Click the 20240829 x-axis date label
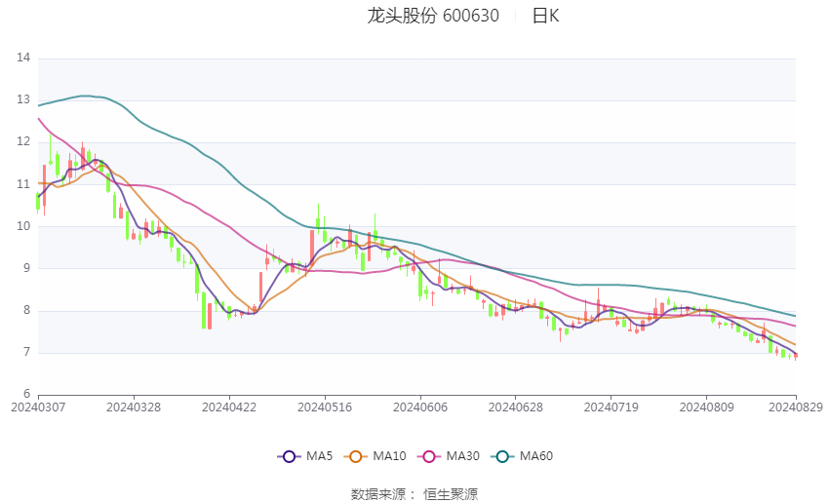The image size is (829, 504). tap(796, 407)
